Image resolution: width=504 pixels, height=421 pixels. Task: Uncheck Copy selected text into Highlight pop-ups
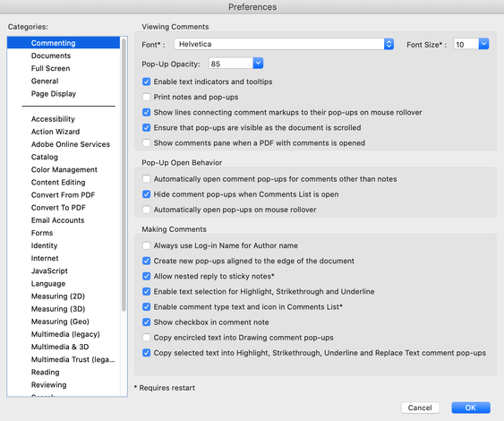[146, 353]
